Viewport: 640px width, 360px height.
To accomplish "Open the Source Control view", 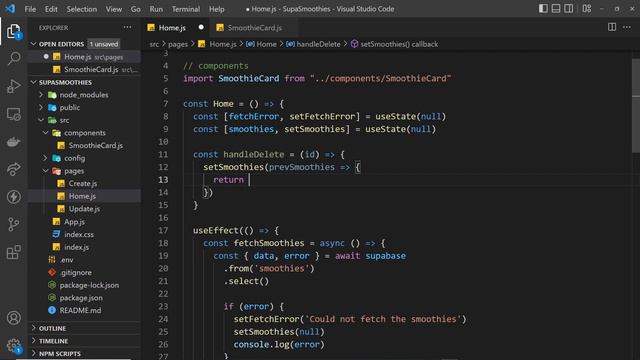I will 13,224.
